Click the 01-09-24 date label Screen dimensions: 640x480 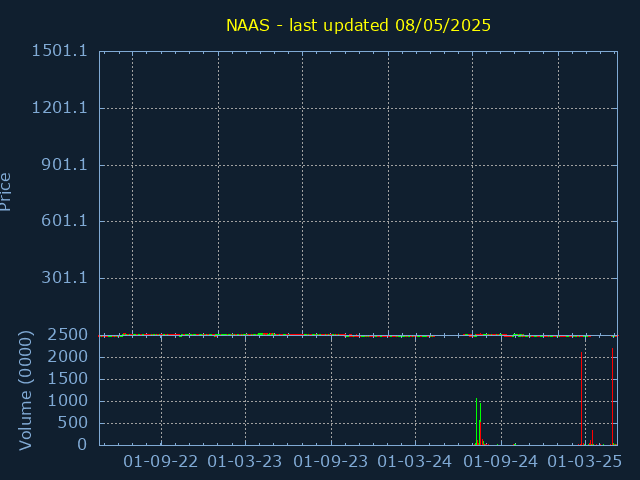tap(501, 462)
